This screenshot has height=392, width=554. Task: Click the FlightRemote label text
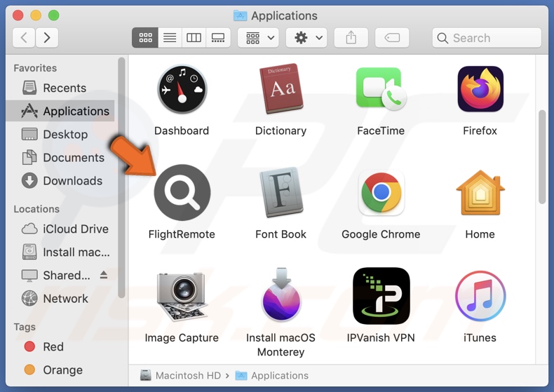pos(182,234)
